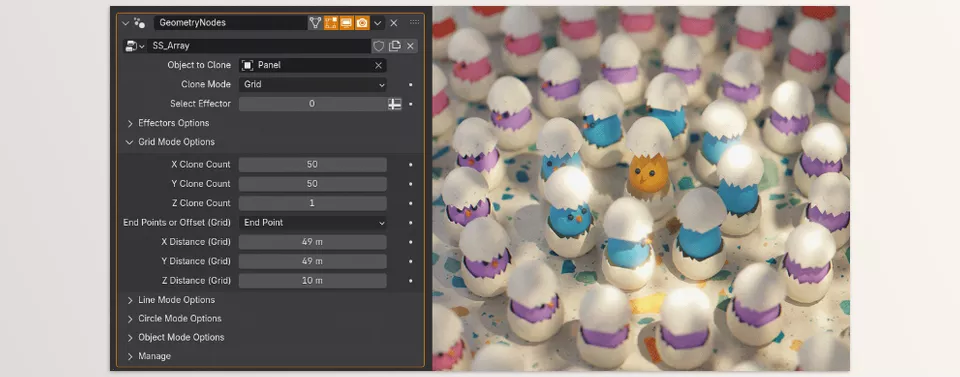Screen dimensions: 960x377
Task: Click the Z Distance (Grid) 10 m field
Action: click(312, 281)
